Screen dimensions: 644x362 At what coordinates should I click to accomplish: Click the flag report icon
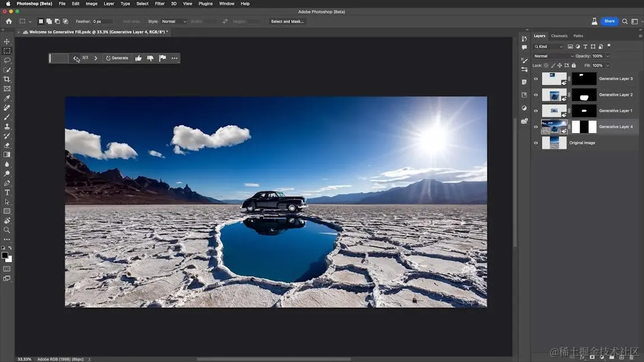coord(163,58)
